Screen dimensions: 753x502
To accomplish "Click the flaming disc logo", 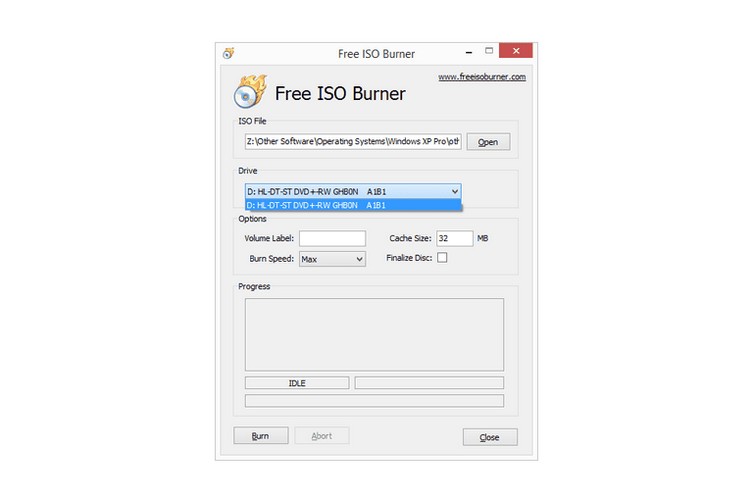I will point(250,91).
